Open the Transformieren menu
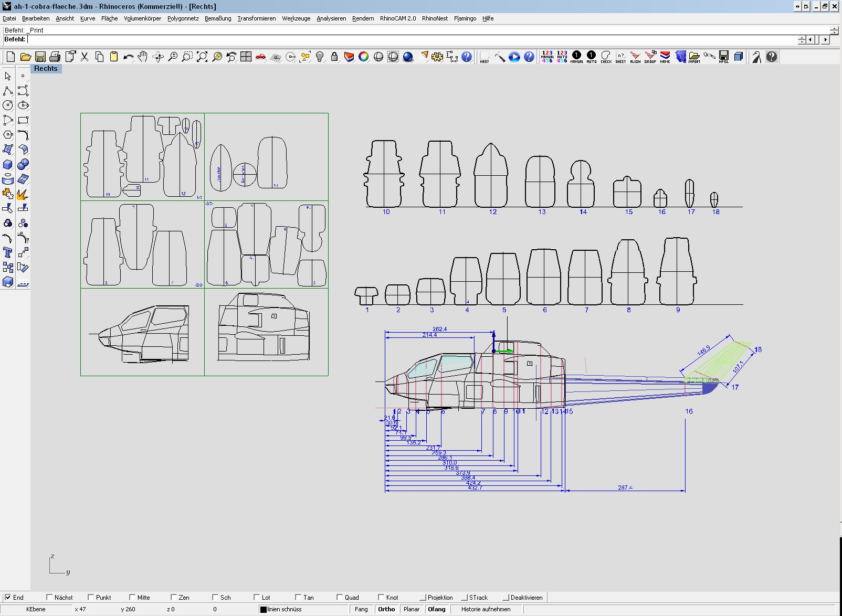Image resolution: width=842 pixels, height=616 pixels. pos(256,18)
